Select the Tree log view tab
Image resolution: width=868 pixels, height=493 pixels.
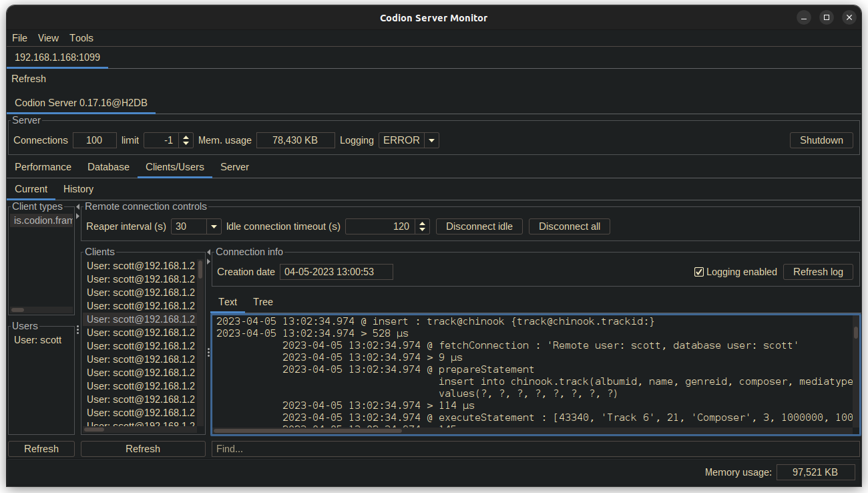point(263,302)
